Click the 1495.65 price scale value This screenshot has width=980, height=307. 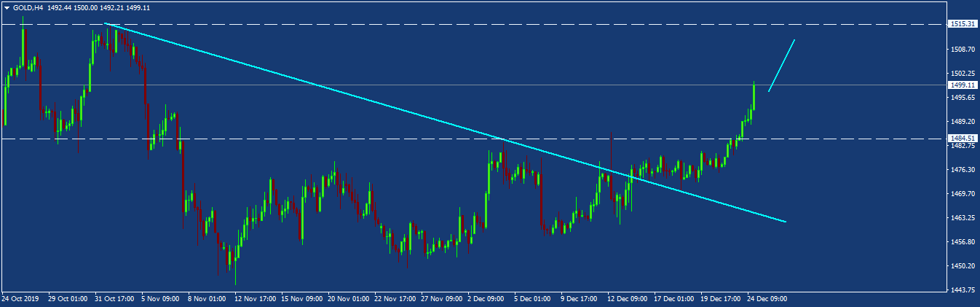(963, 98)
